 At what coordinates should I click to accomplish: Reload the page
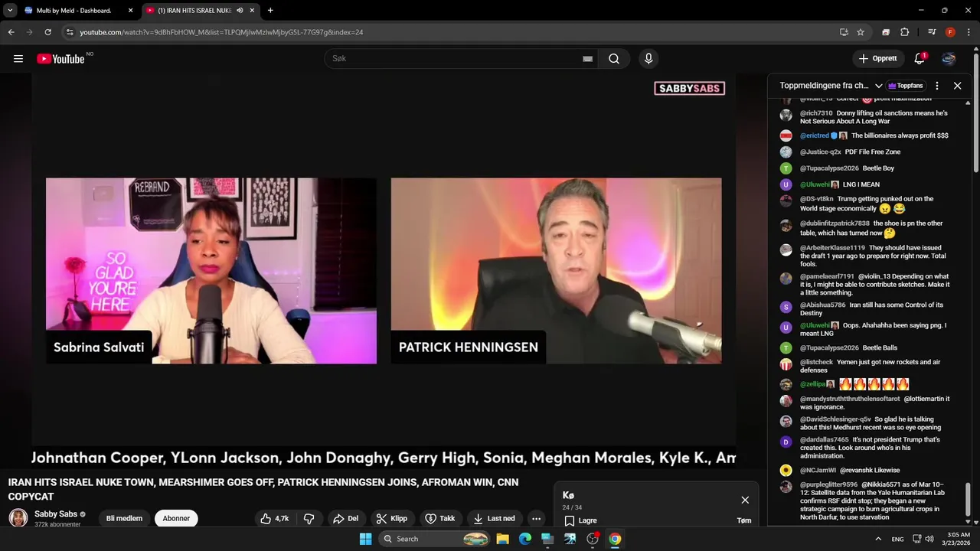click(47, 32)
